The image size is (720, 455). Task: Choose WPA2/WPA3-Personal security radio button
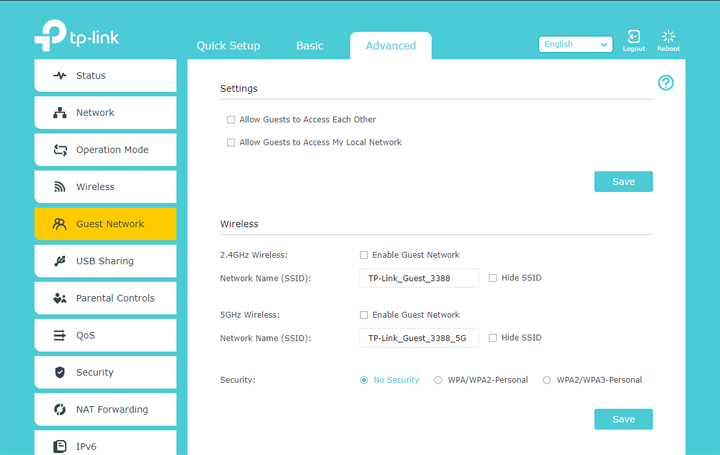[x=546, y=380]
